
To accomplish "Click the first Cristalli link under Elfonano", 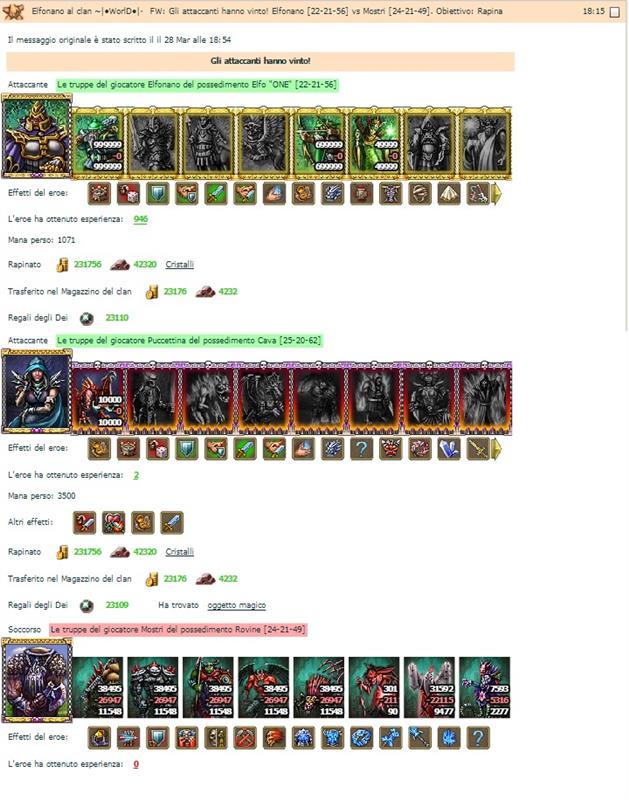I will click(x=180, y=264).
